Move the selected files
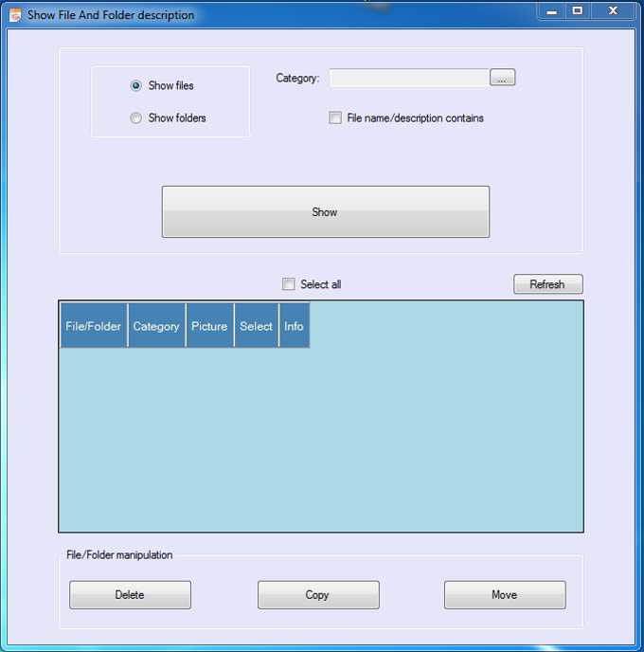Image resolution: width=644 pixels, height=652 pixels. pos(505,595)
